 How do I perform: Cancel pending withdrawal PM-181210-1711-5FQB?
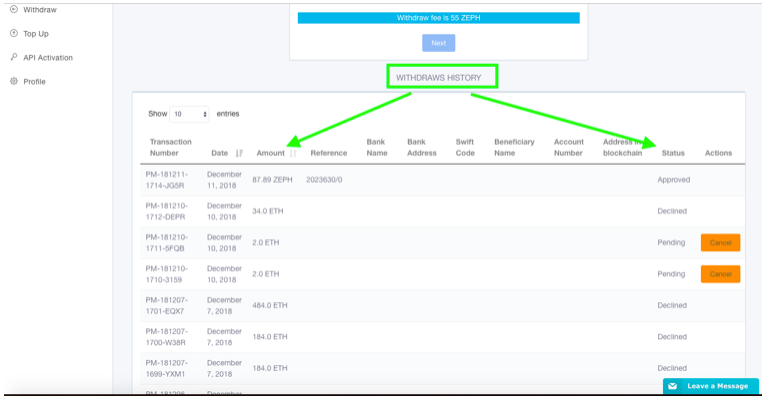(720, 242)
